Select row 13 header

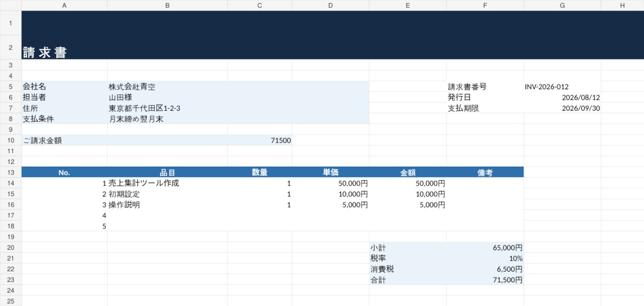(x=11, y=173)
